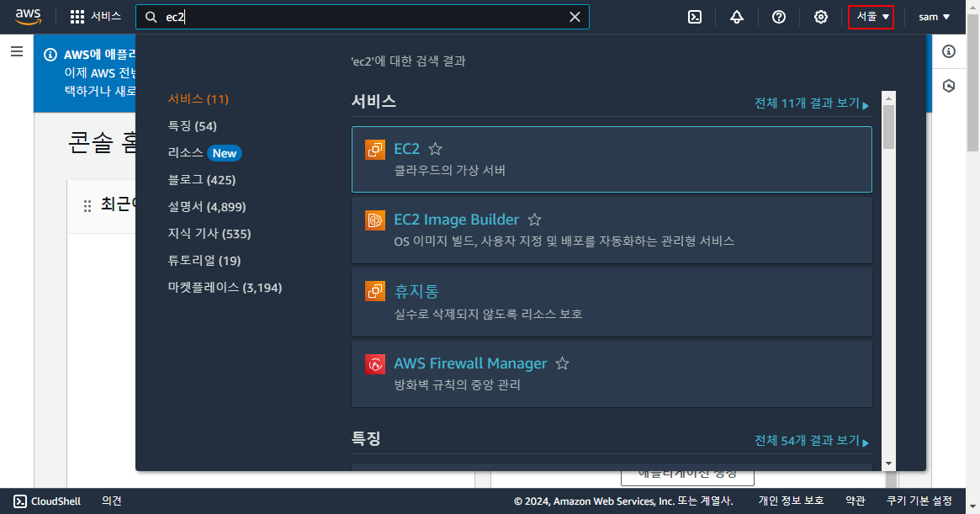Open the 개인 정보 보호 footer link
This screenshot has width=980, height=514.
pyautogui.click(x=792, y=501)
